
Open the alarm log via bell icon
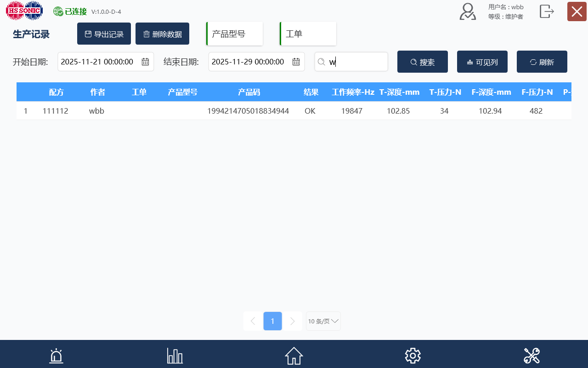click(x=56, y=355)
